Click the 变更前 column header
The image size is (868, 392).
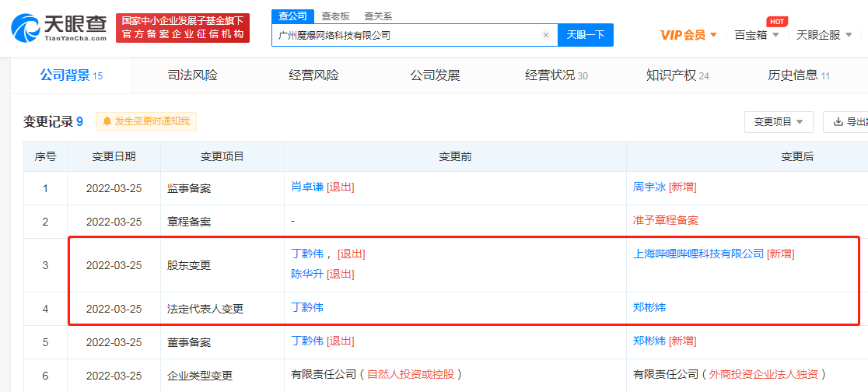455,156
